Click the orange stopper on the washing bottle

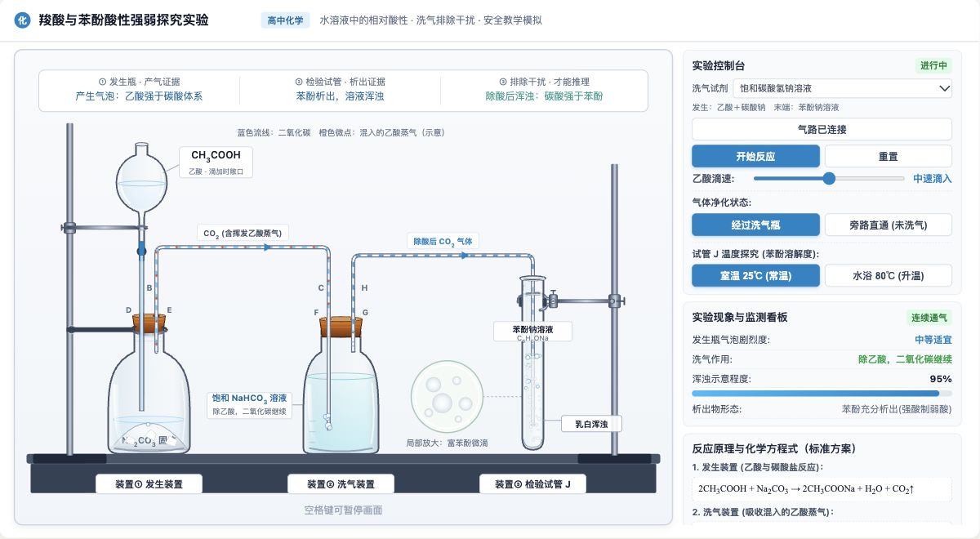[341, 327]
